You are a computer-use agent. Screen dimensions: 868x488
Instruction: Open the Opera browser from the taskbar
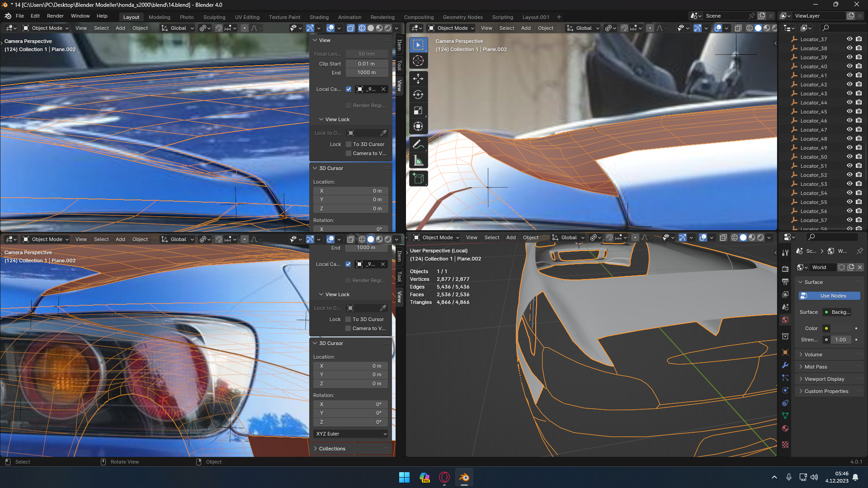[x=444, y=477]
